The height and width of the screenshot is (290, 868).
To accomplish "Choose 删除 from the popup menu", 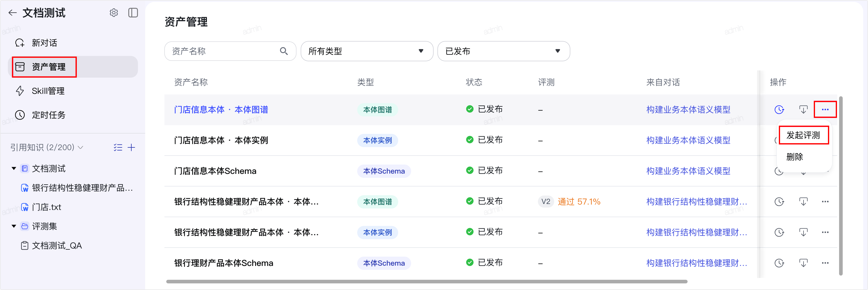I will [795, 157].
